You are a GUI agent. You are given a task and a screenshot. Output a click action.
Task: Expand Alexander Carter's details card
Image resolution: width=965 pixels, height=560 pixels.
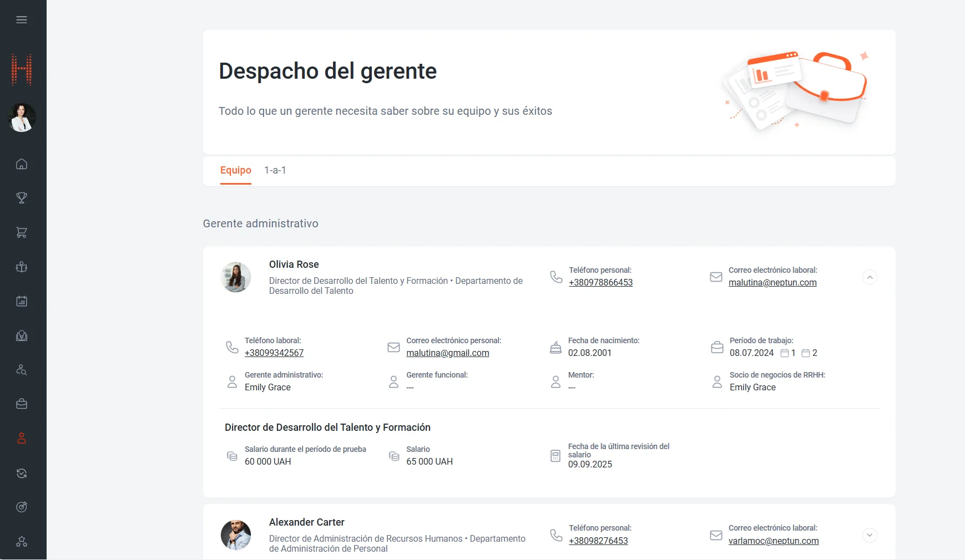pyautogui.click(x=870, y=535)
